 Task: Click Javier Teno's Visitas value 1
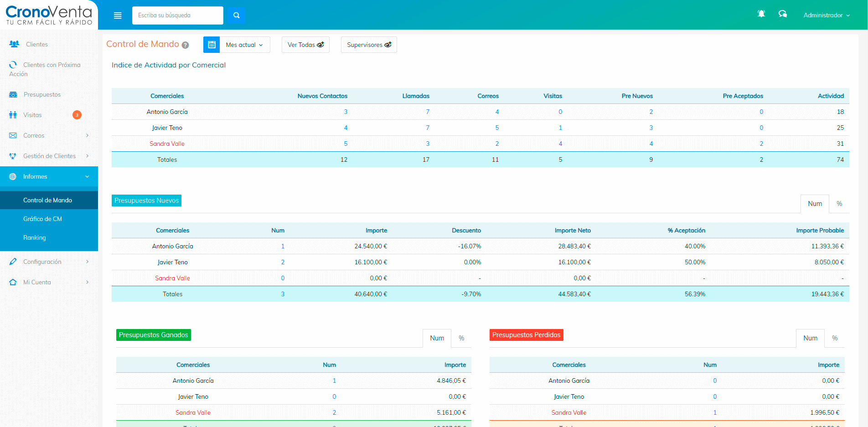pos(560,128)
